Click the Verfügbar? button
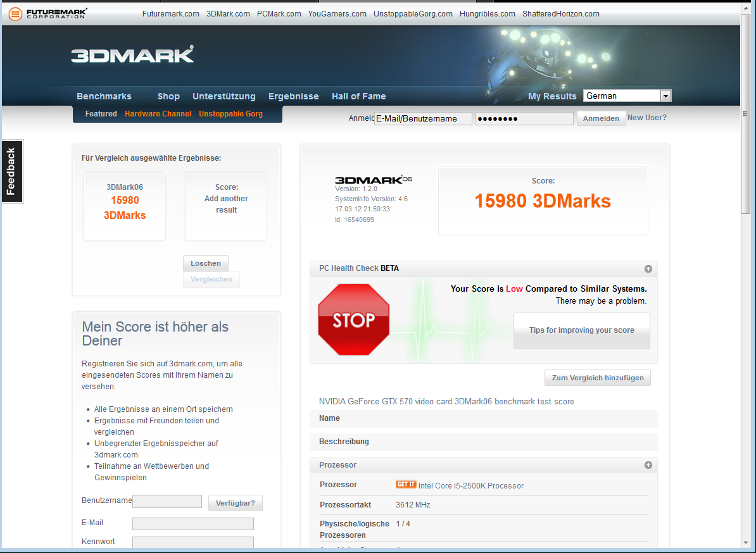Image resolution: width=756 pixels, height=553 pixels. point(236,503)
